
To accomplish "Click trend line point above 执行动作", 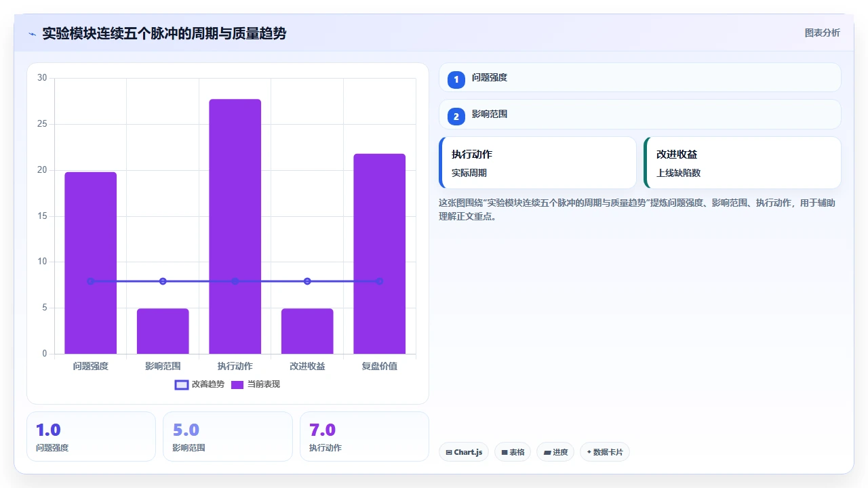I will [235, 281].
